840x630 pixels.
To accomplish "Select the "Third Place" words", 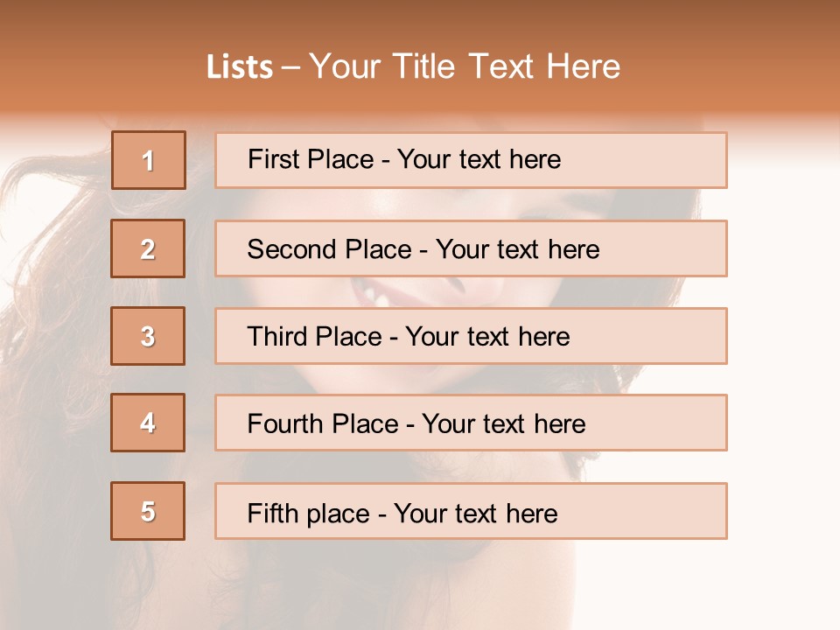I will pyautogui.click(x=315, y=337).
